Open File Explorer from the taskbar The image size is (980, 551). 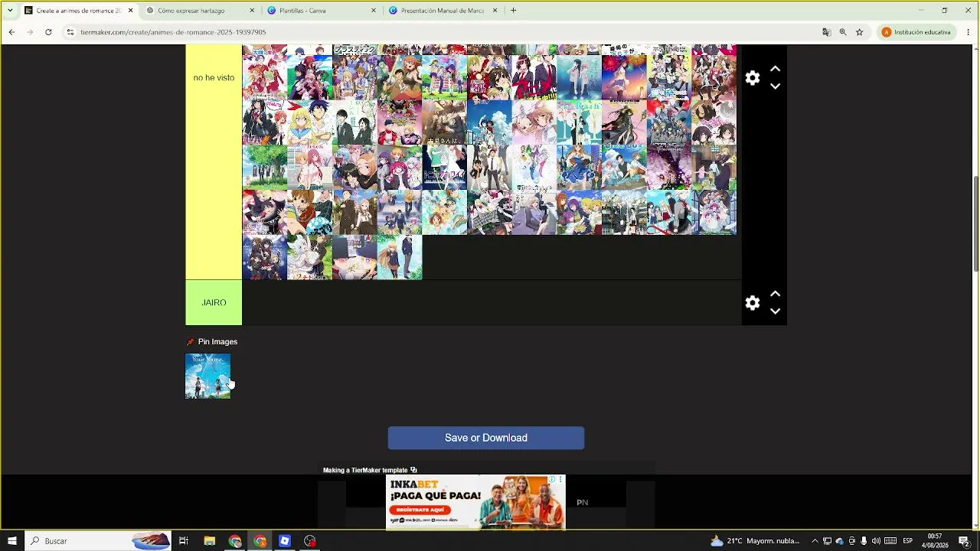(x=209, y=541)
